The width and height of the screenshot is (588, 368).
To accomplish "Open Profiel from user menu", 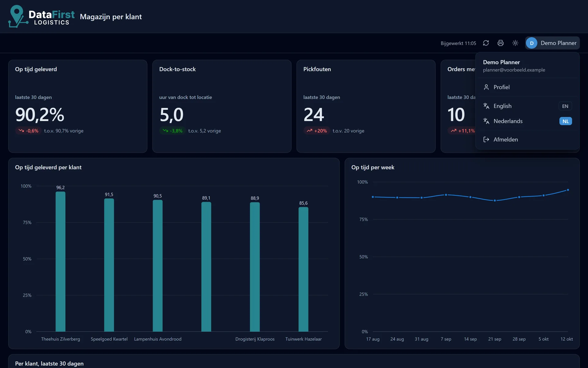I will [527, 87].
